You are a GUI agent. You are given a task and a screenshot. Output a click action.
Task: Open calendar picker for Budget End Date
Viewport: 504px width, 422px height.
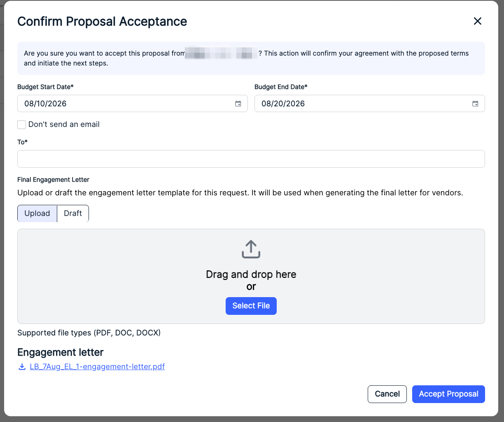pos(475,104)
